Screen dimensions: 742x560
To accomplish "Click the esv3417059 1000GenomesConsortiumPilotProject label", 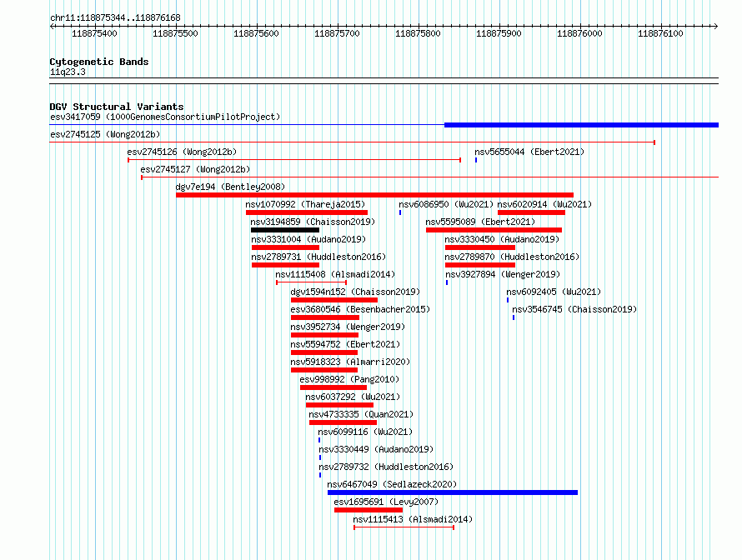I will [x=165, y=117].
